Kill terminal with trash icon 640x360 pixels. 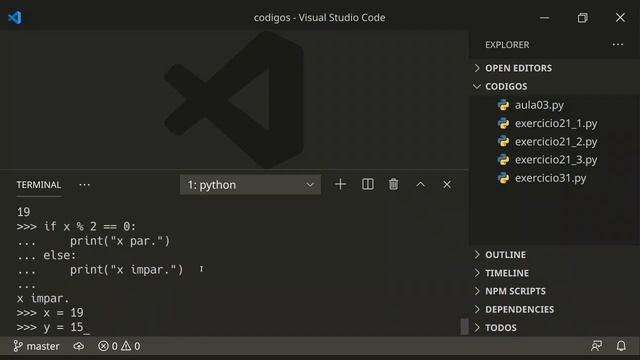pyautogui.click(x=393, y=184)
